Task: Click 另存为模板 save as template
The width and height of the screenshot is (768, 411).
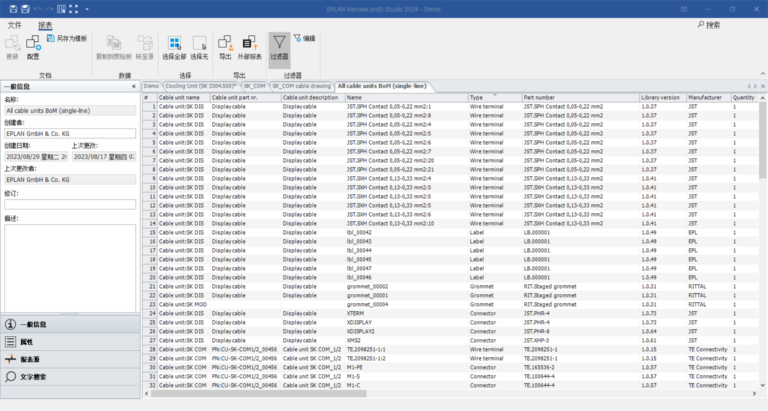Action: [x=67, y=38]
